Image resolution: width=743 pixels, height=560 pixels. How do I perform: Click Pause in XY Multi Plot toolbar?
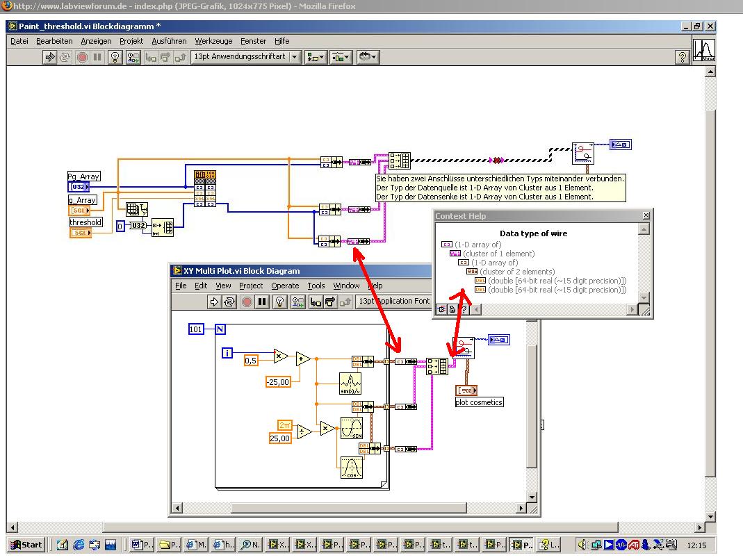click(x=262, y=302)
